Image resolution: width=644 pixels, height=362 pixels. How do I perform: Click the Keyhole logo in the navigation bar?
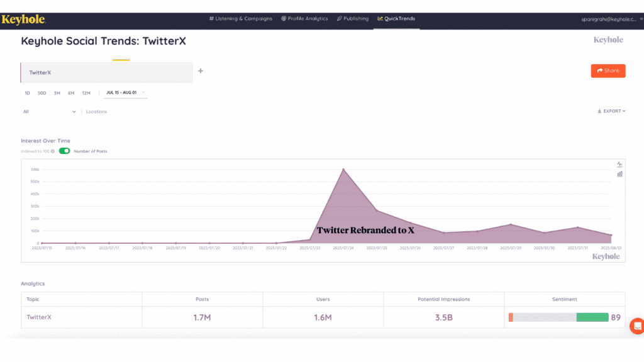click(23, 19)
